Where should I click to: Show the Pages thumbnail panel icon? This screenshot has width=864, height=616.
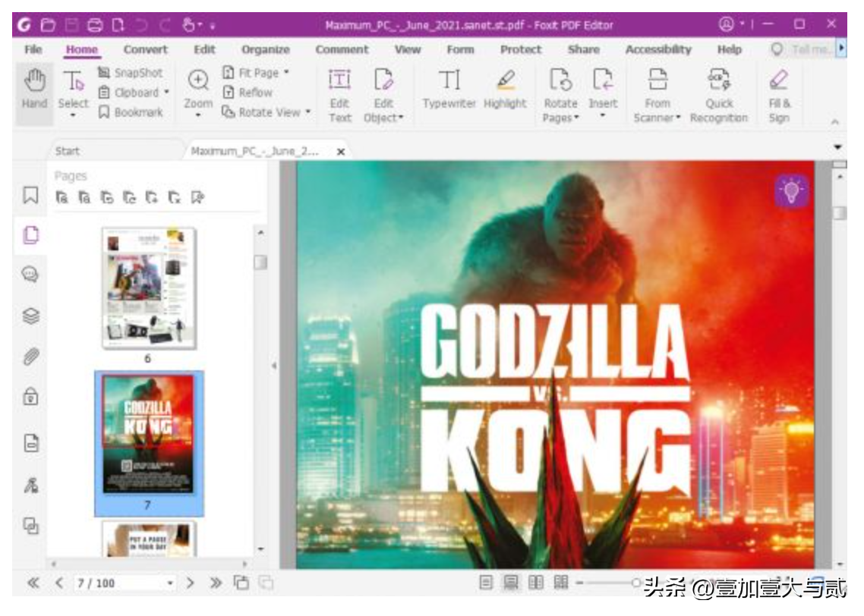(x=31, y=235)
